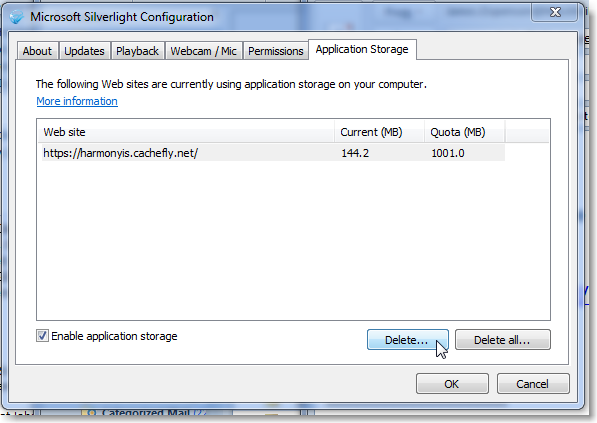Image resolution: width=597 pixels, height=423 pixels.
Task: Select the Webcam / Mic tab
Action: [x=204, y=51]
